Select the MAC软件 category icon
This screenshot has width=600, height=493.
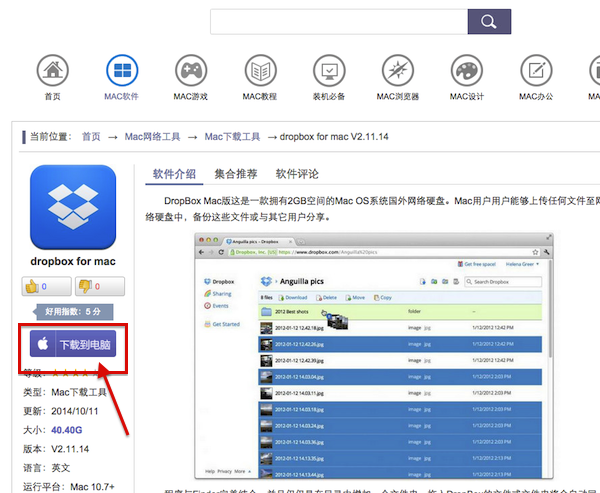click(x=122, y=70)
